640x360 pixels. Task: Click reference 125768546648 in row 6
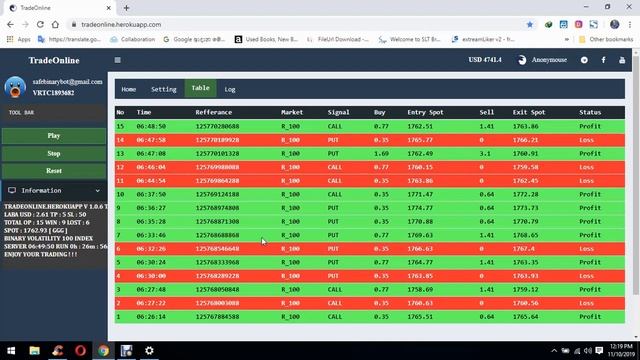click(x=217, y=249)
